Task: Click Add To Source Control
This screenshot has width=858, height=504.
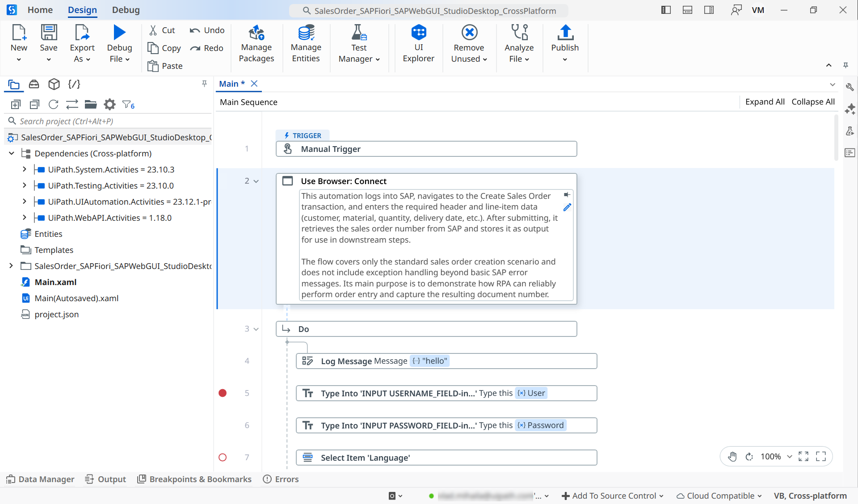Action: pyautogui.click(x=612, y=496)
